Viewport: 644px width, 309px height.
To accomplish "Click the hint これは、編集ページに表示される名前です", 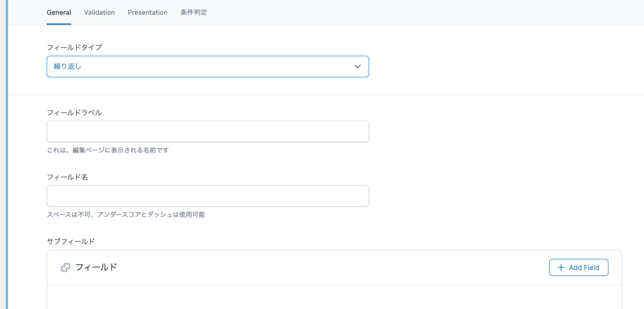I will tap(108, 150).
